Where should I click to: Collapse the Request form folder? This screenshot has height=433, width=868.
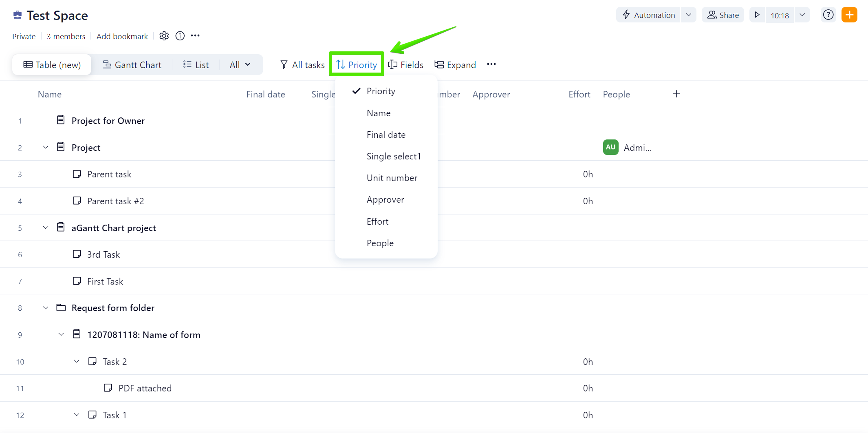(x=46, y=308)
